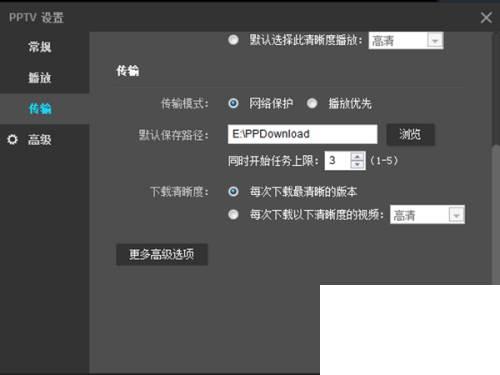Expand the download quality 高清 dropdown
This screenshot has height=375, width=500.
tap(427, 215)
